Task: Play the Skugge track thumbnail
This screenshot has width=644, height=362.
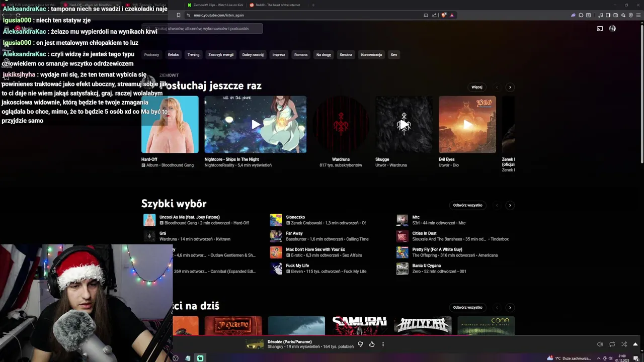Action: (x=404, y=124)
